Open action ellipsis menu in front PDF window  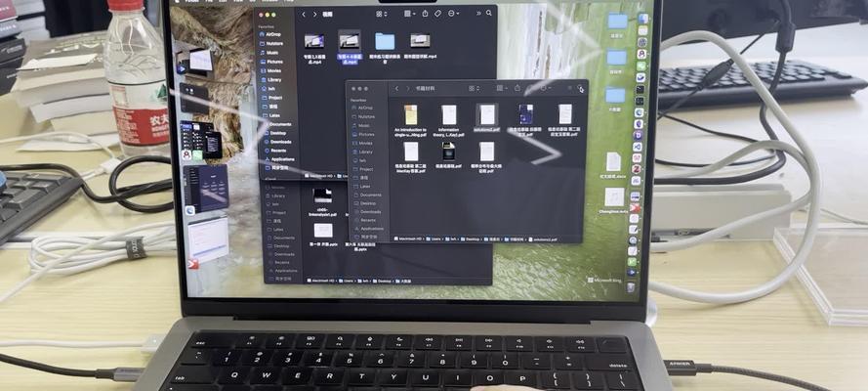545,88
